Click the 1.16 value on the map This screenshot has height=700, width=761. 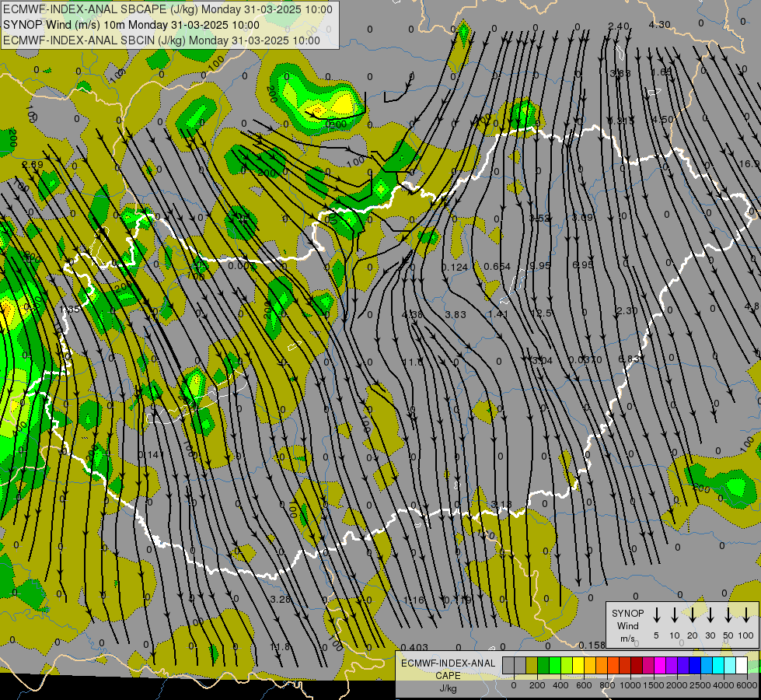pos(414,600)
